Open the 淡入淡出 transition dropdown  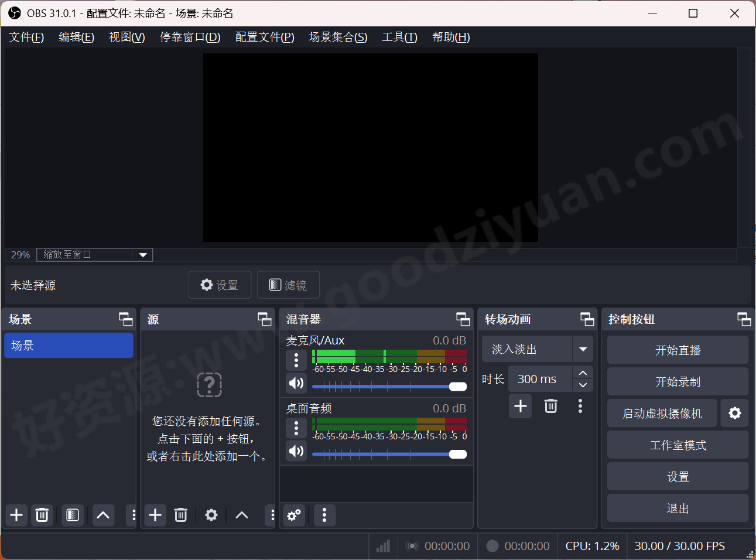pyautogui.click(x=536, y=349)
